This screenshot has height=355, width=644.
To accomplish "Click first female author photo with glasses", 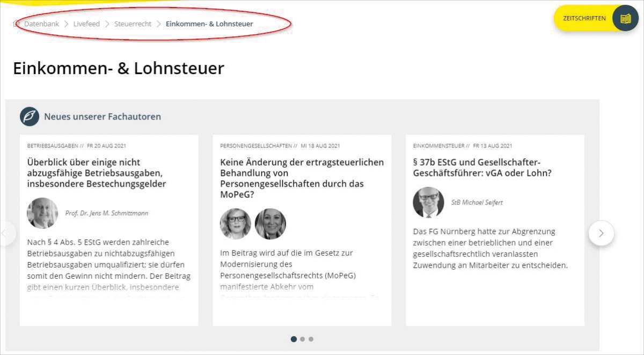I will pyautogui.click(x=236, y=224).
